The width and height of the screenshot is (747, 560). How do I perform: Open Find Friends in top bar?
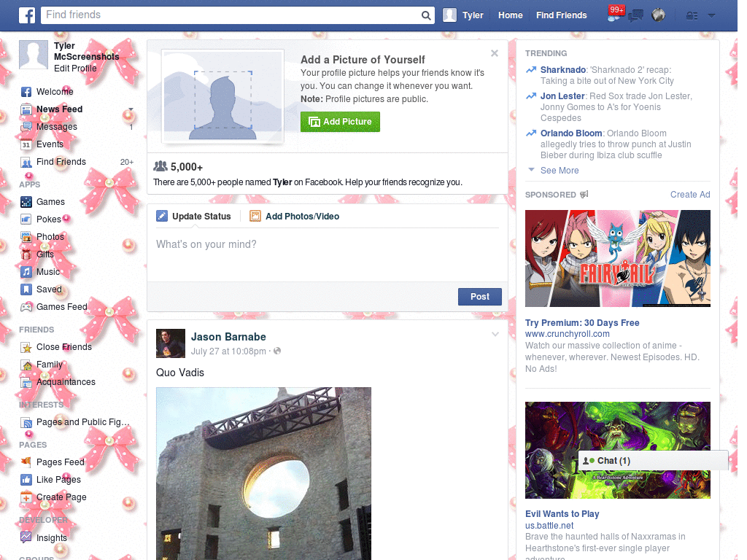point(561,15)
